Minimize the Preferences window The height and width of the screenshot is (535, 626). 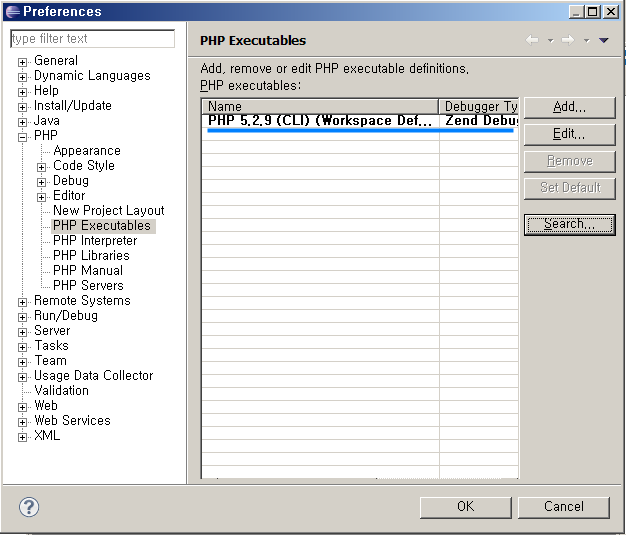(x=575, y=12)
